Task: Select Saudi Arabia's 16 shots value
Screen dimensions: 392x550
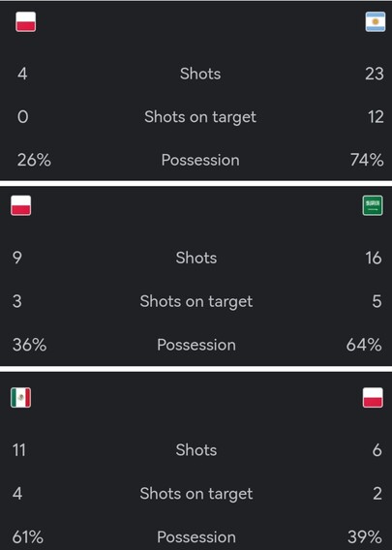Action: [x=374, y=258]
